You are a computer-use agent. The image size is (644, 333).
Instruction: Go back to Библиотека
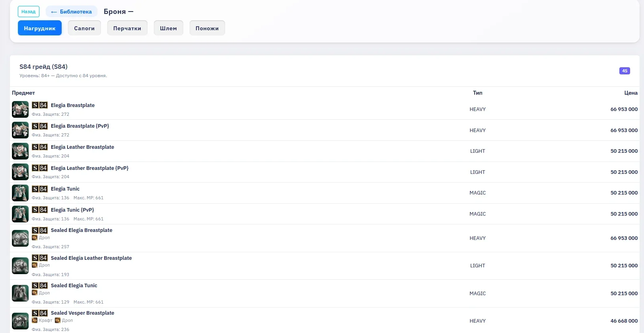tap(72, 12)
